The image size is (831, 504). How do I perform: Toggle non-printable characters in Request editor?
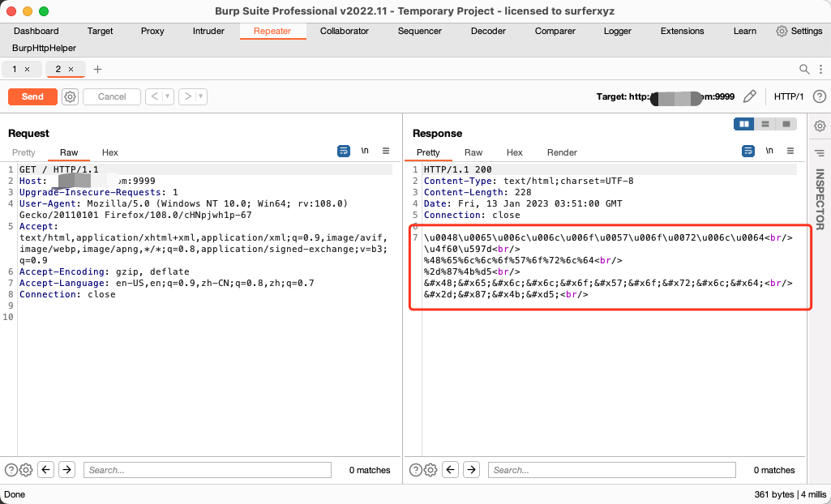365,151
